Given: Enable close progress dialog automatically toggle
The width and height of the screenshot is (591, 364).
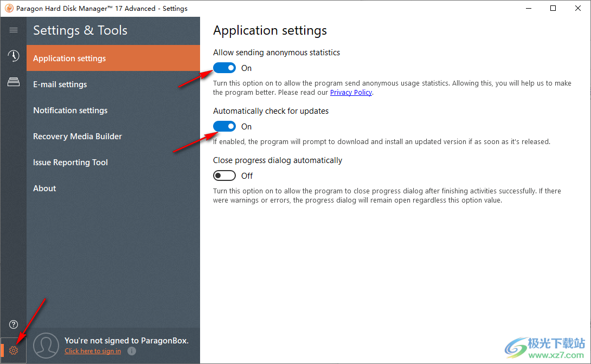Looking at the screenshot, I should [x=224, y=175].
